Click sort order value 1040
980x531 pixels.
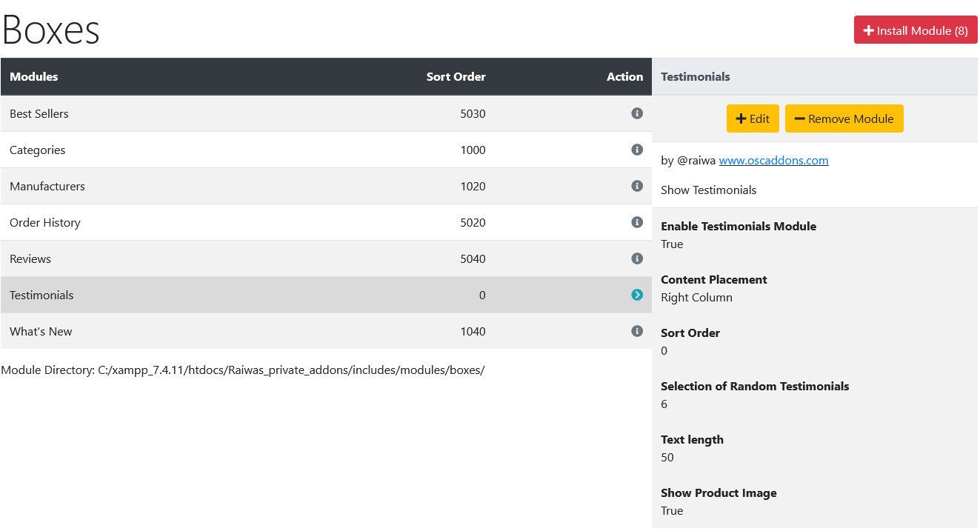pyautogui.click(x=473, y=331)
